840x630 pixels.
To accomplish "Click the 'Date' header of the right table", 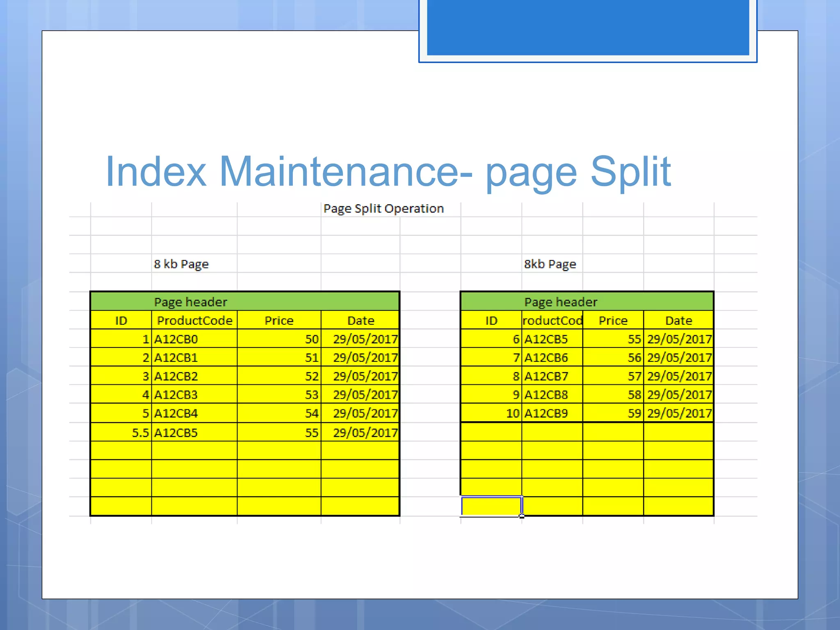I will [x=678, y=320].
